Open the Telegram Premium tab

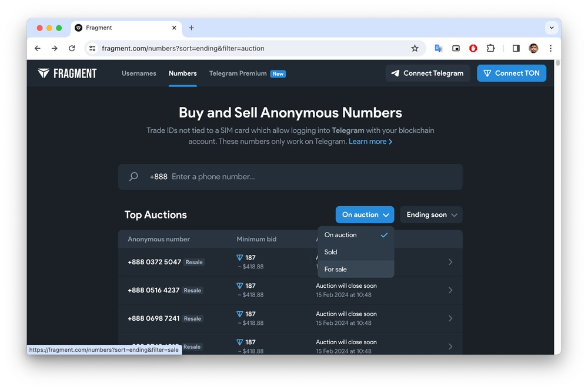(x=238, y=73)
